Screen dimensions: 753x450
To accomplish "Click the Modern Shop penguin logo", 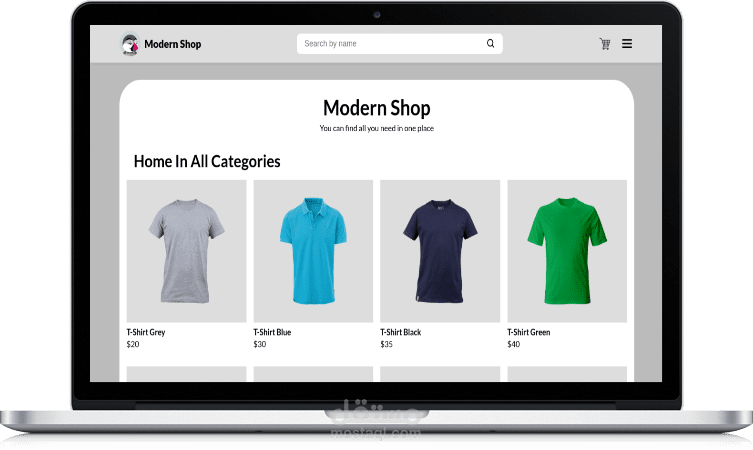I will 130,44.
